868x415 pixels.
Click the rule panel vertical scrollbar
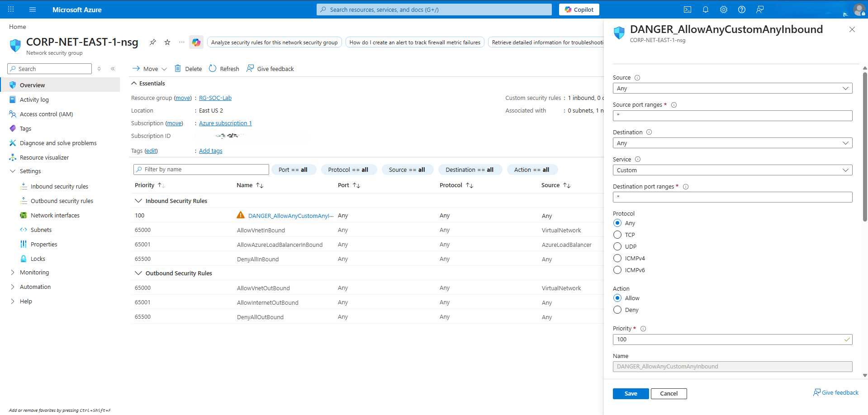pos(865,146)
